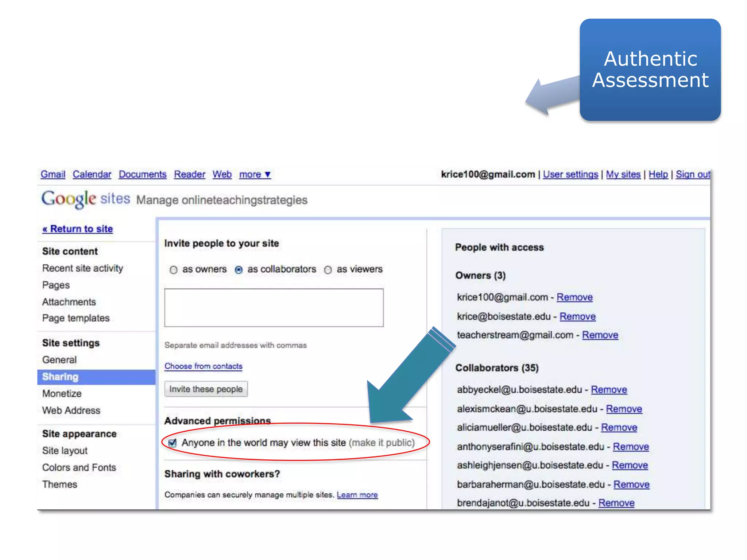Click the 'User settings' link

(x=570, y=175)
